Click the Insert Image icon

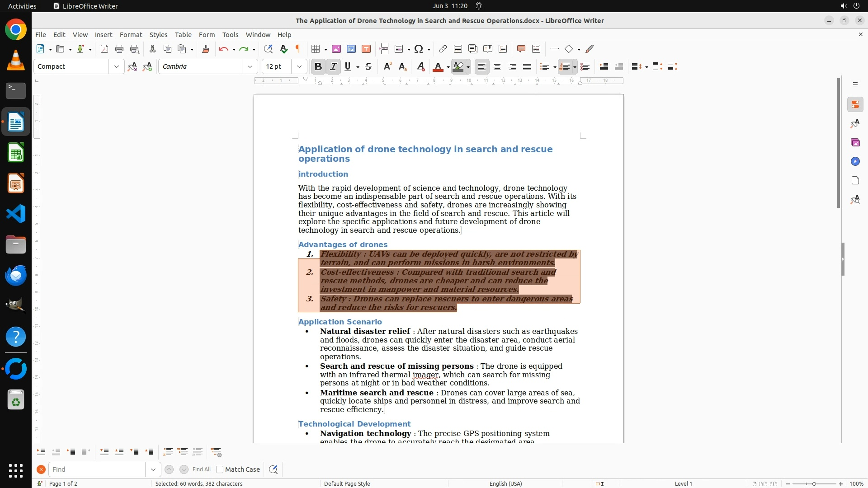coord(336,49)
